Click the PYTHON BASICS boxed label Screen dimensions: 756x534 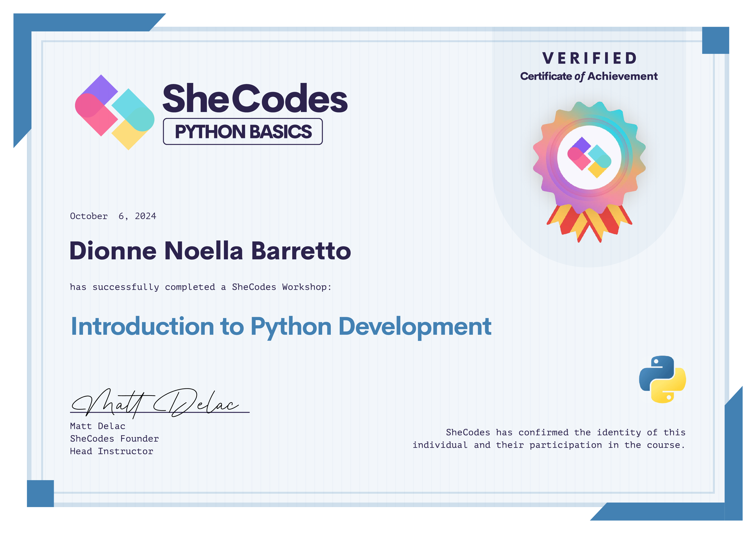point(243,132)
